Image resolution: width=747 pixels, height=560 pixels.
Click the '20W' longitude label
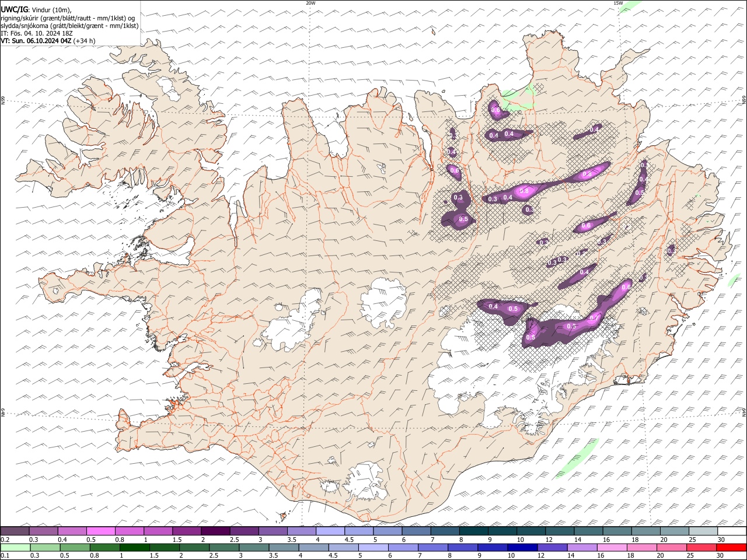click(x=310, y=3)
